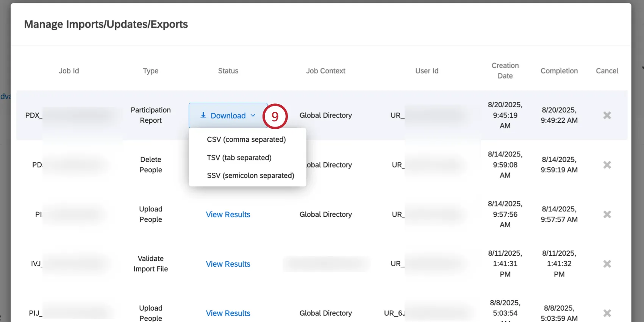View Results for 8/8 Upload People job

pyautogui.click(x=228, y=313)
